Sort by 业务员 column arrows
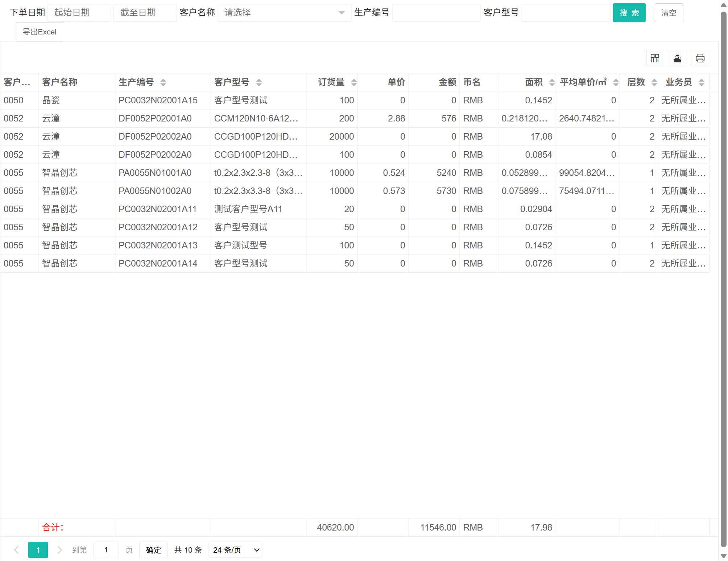Viewport: 728px width, 561px height. click(702, 82)
